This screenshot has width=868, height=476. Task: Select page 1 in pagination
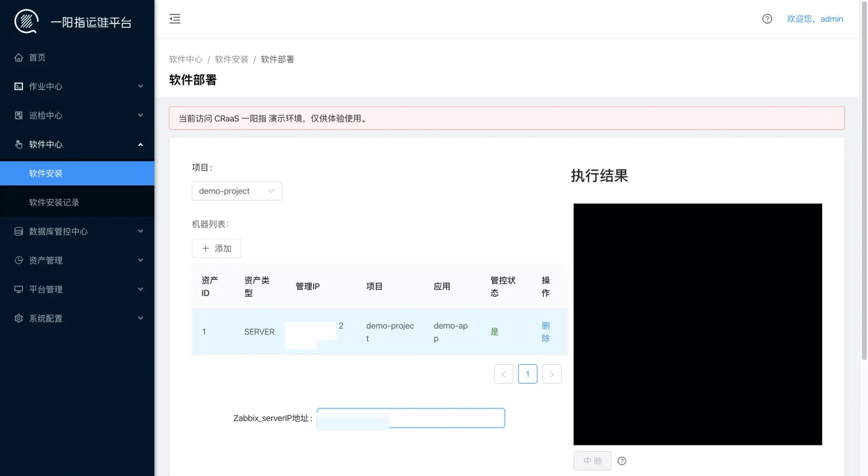528,374
